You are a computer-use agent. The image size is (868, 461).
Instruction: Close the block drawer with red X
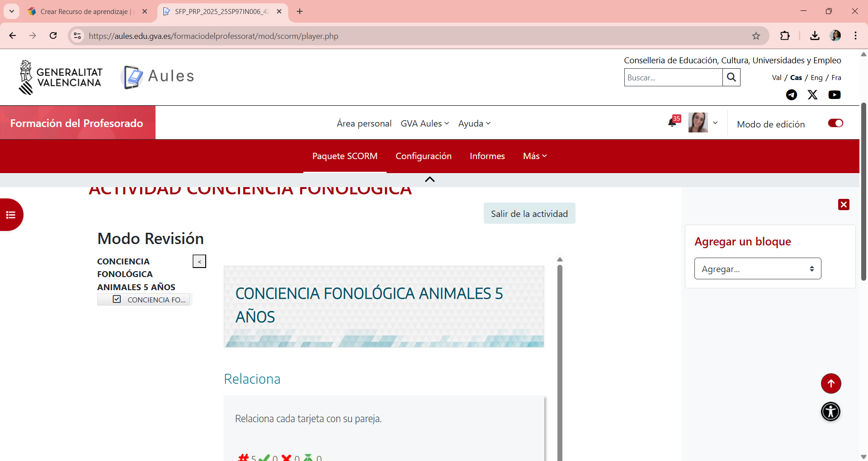tap(844, 205)
